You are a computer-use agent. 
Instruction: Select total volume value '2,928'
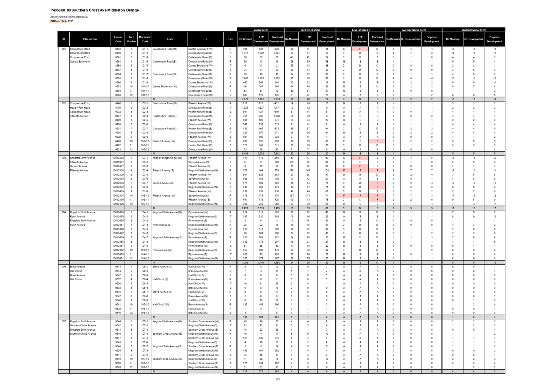pyautogui.click(x=245, y=208)
